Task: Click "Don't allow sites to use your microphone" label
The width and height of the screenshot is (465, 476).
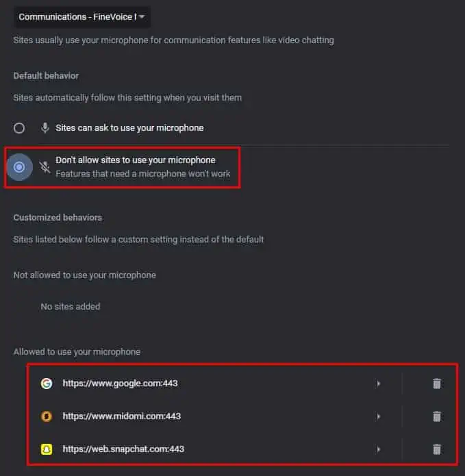Action: click(x=135, y=160)
